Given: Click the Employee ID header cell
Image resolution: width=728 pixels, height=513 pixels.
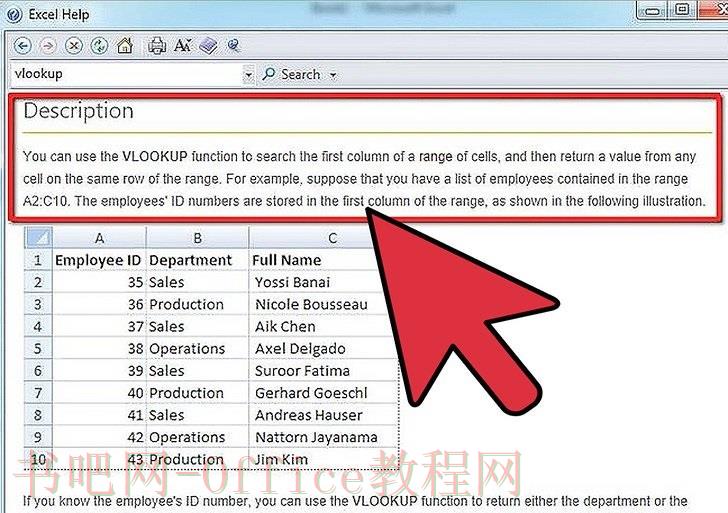Looking at the screenshot, I should click(x=98, y=260).
